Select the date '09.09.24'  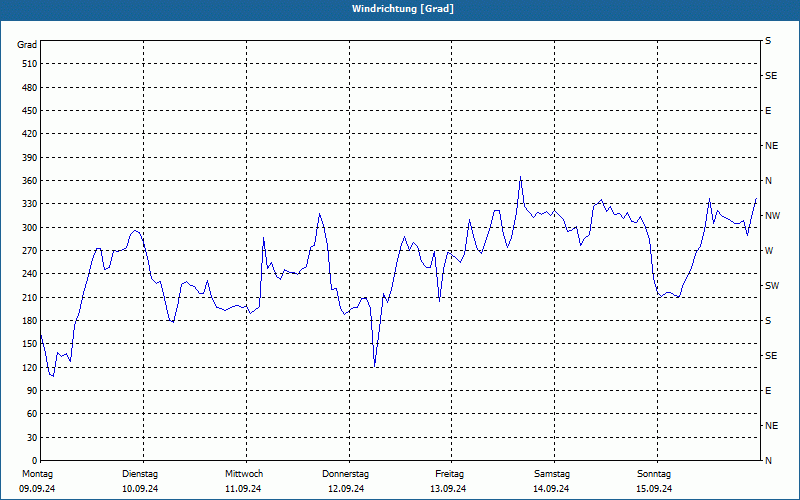pos(37,489)
